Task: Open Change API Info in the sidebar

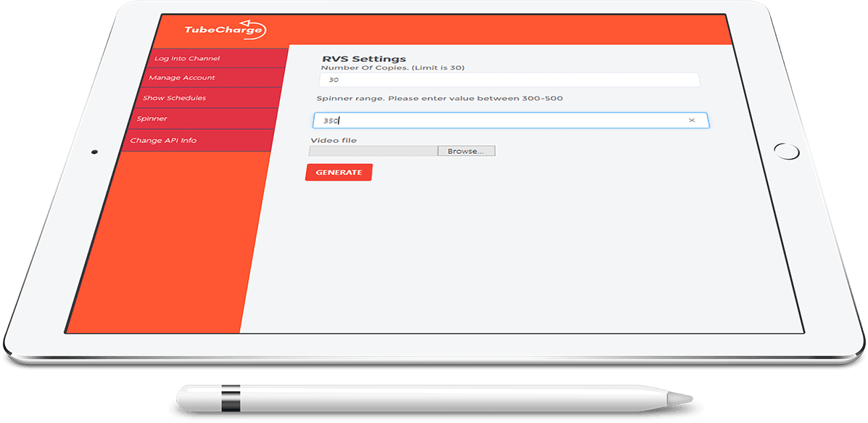Action: click(197, 141)
